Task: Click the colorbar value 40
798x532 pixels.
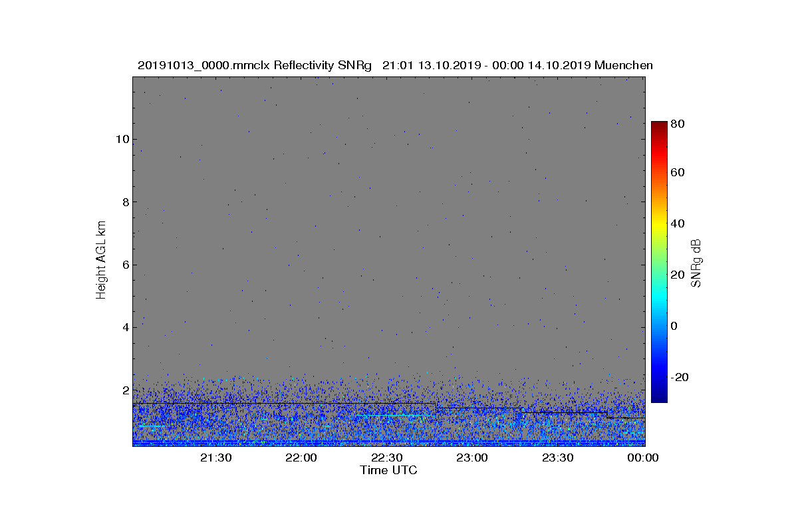Action: [678, 223]
